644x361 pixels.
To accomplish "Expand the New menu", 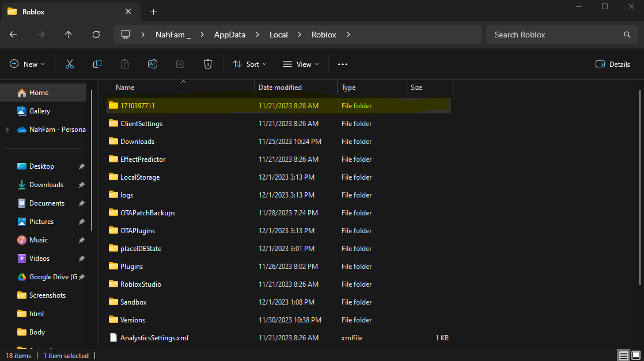I will [26, 64].
